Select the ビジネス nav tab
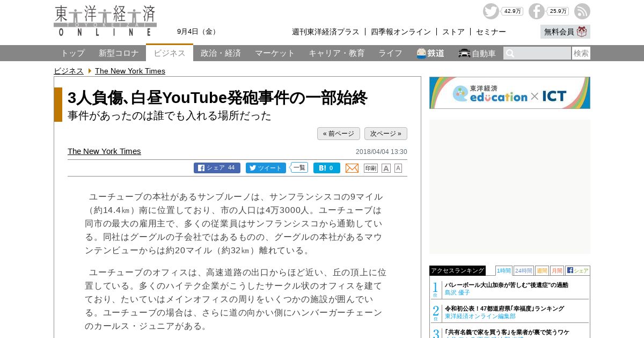This screenshot has width=644, height=338. point(170,53)
